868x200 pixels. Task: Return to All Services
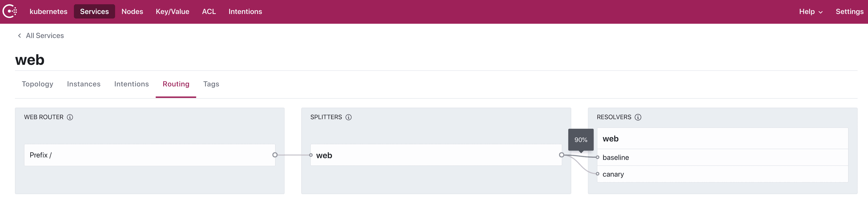coord(45,36)
